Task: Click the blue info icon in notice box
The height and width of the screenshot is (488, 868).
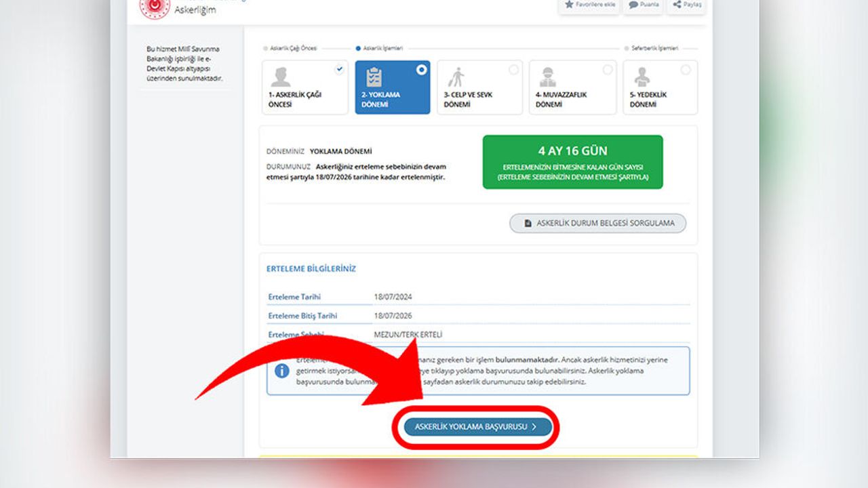Action: point(282,371)
